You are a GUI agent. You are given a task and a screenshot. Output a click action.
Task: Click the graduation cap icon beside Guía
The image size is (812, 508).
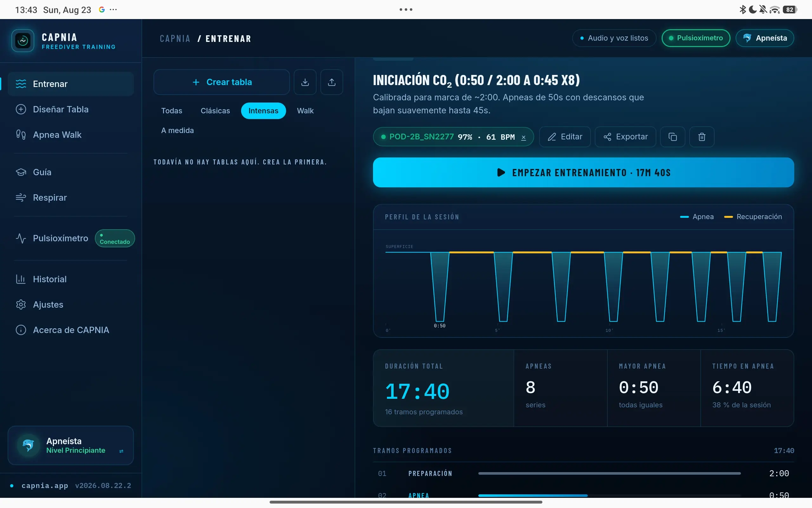coord(21,172)
